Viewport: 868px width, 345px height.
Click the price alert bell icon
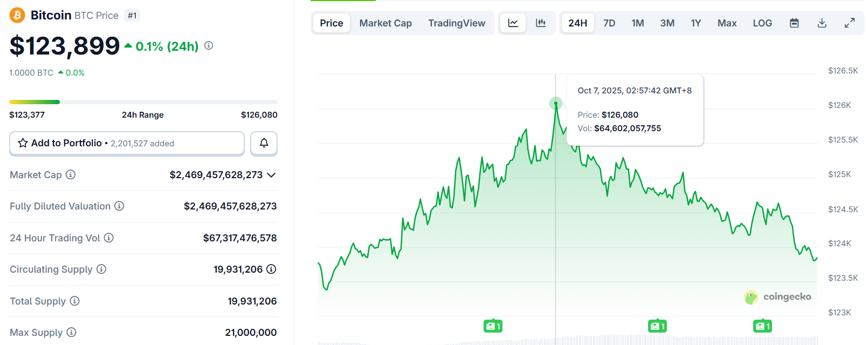click(x=264, y=143)
